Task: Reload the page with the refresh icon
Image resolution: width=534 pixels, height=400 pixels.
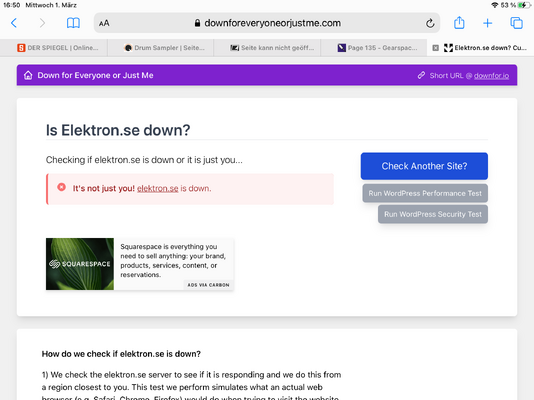Action: coord(430,23)
